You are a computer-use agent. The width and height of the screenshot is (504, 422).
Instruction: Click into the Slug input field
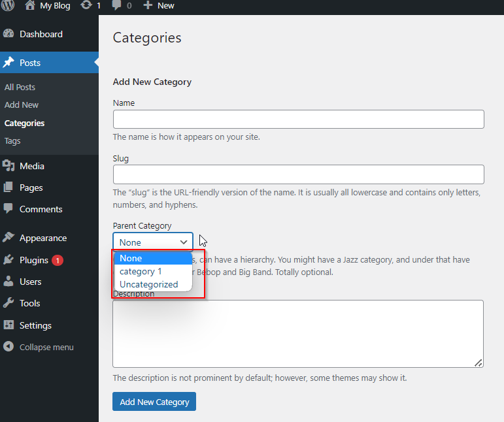click(x=298, y=174)
